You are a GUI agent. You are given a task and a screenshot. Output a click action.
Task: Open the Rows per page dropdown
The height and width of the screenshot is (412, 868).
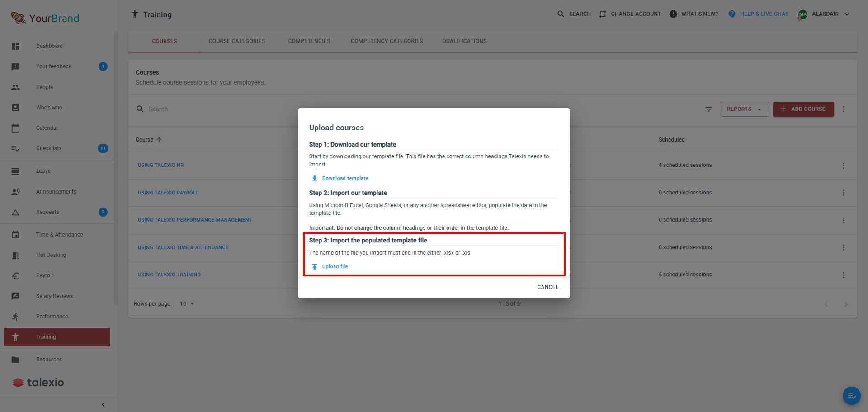187,304
